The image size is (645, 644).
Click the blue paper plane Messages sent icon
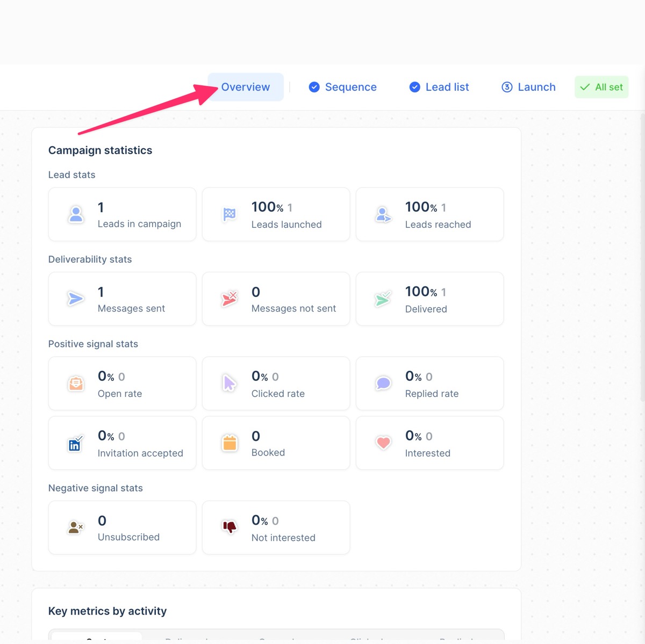pyautogui.click(x=76, y=299)
